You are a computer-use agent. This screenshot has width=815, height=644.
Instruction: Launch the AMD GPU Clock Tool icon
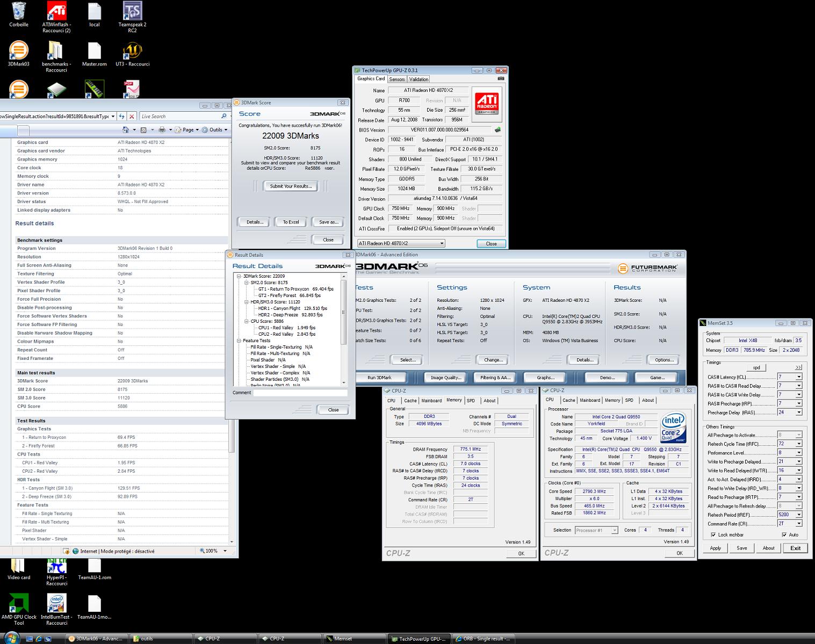click(19, 610)
